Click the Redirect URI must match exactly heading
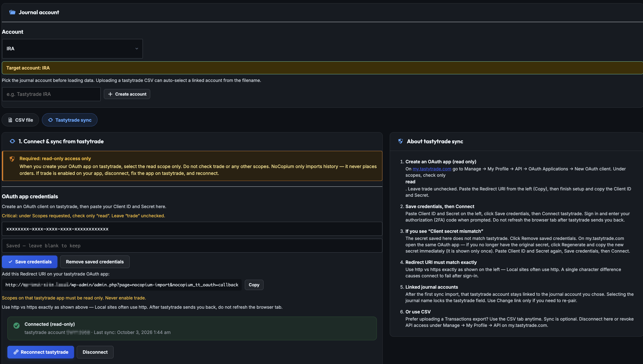Image resolution: width=643 pixels, height=364 pixels. point(441,262)
